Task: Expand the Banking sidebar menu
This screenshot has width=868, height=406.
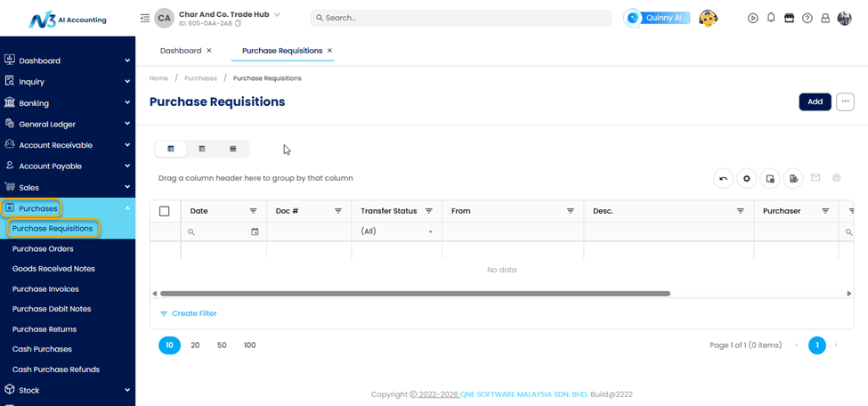Action: click(68, 103)
